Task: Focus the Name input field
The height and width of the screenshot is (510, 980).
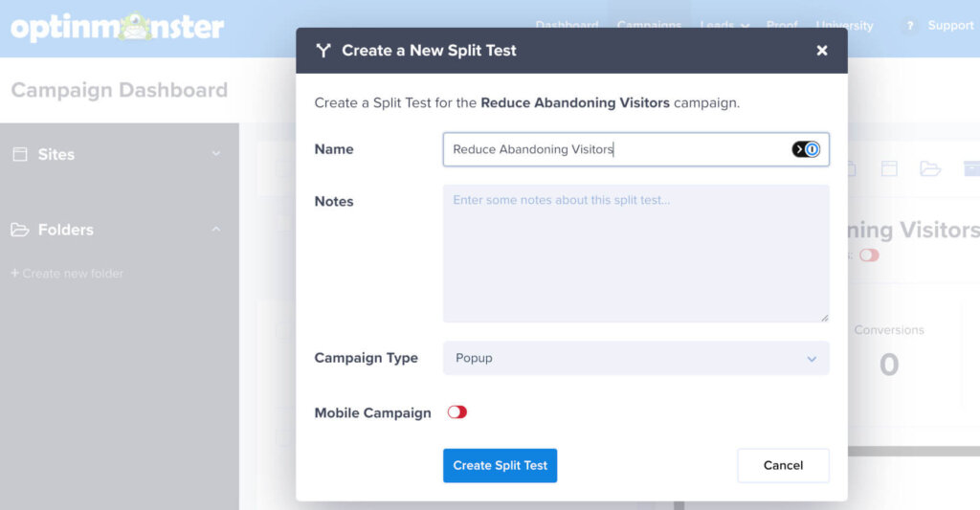Action: (635, 149)
